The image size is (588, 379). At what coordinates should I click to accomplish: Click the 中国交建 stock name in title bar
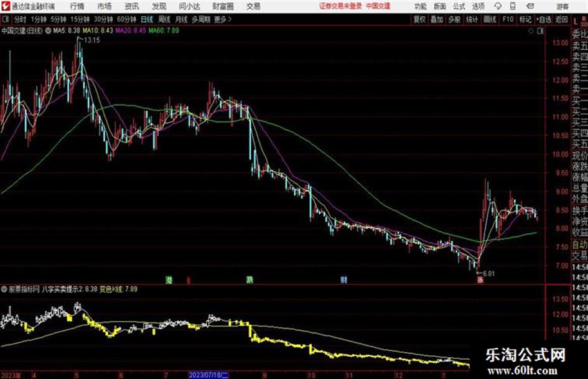[378, 6]
